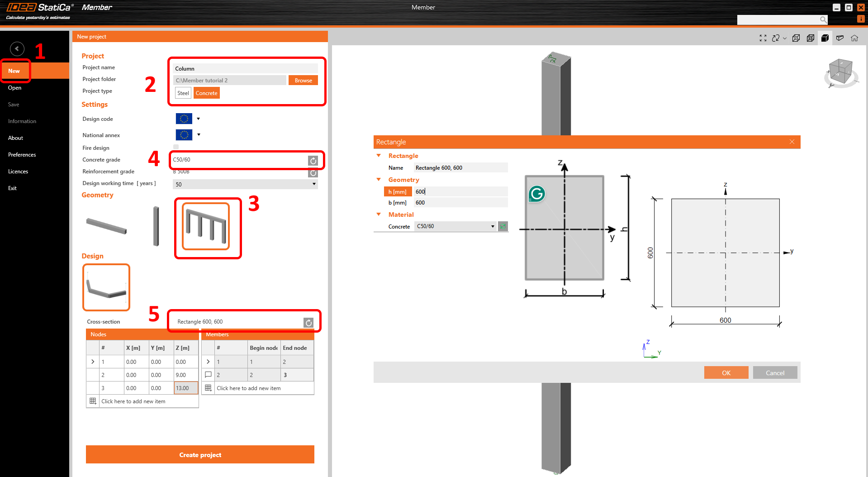Cancel the Rectangle dialog

click(775, 372)
